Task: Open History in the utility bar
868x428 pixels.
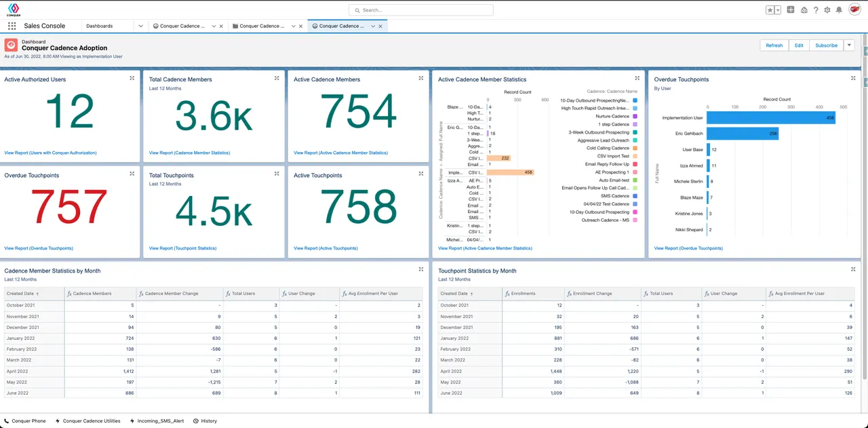Action: click(205, 421)
